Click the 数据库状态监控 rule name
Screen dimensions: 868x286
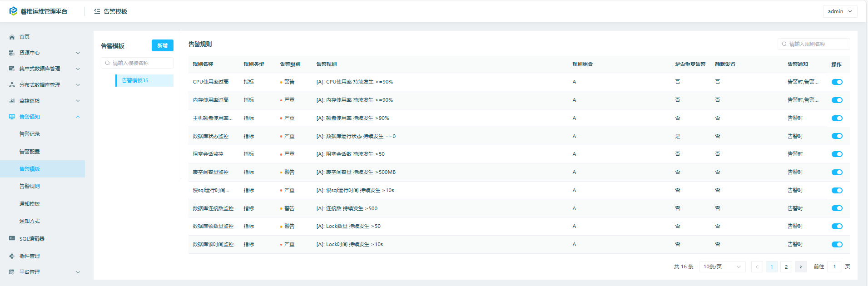pos(211,136)
